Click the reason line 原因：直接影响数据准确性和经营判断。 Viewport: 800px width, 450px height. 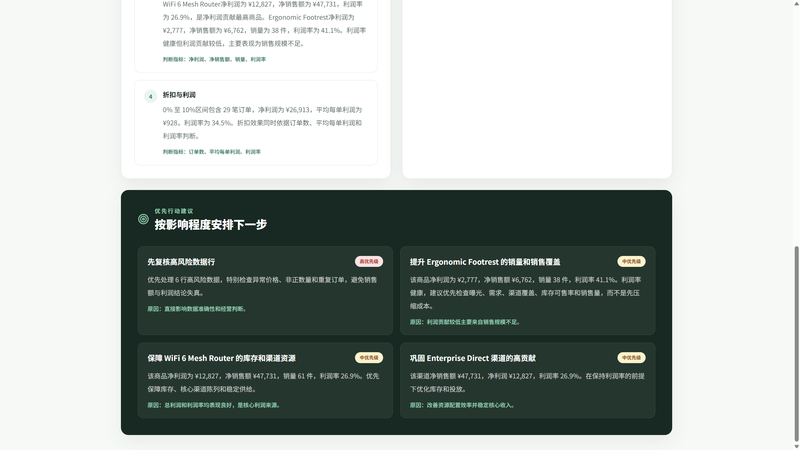pos(198,309)
